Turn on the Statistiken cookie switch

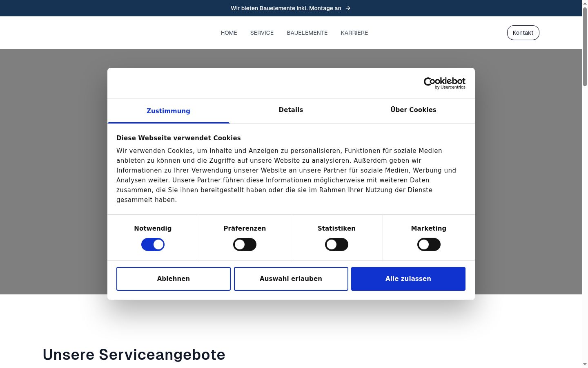click(x=336, y=245)
